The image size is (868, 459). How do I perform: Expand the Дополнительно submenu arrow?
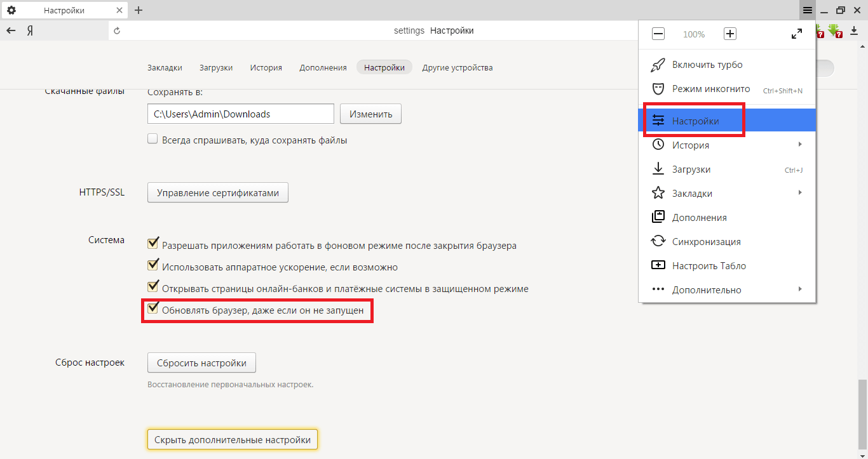(x=800, y=289)
